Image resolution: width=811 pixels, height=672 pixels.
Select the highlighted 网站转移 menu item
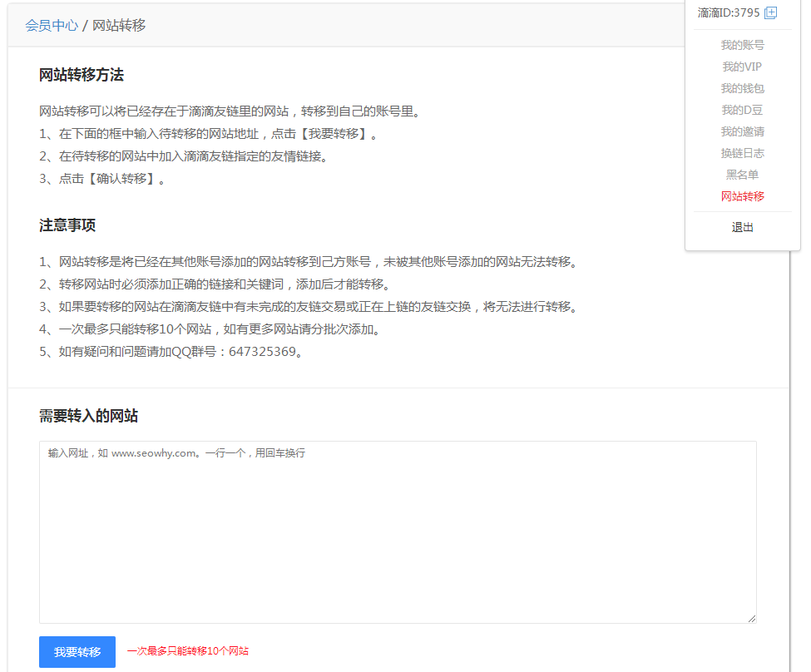pos(742,195)
